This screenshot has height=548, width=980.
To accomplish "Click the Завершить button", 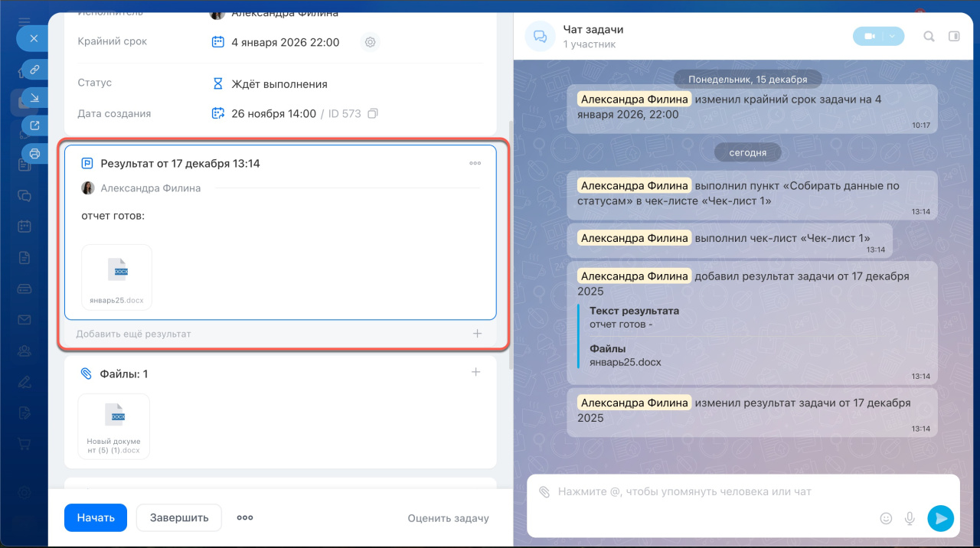I will point(179,518).
